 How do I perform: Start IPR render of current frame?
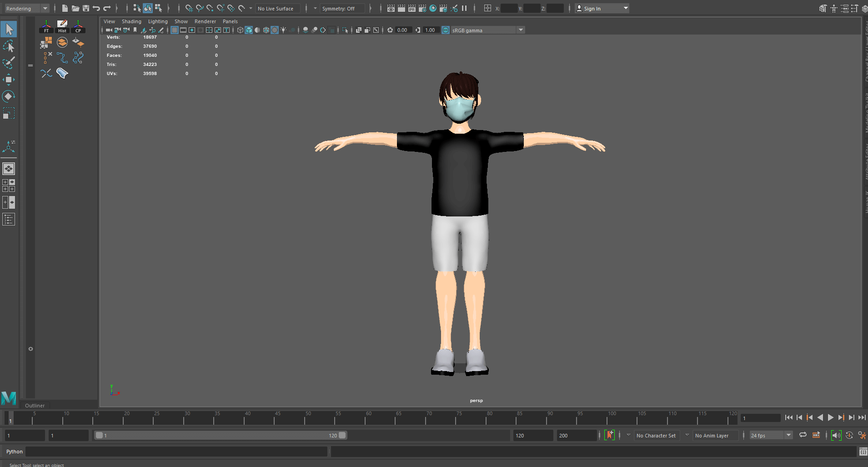(412, 8)
